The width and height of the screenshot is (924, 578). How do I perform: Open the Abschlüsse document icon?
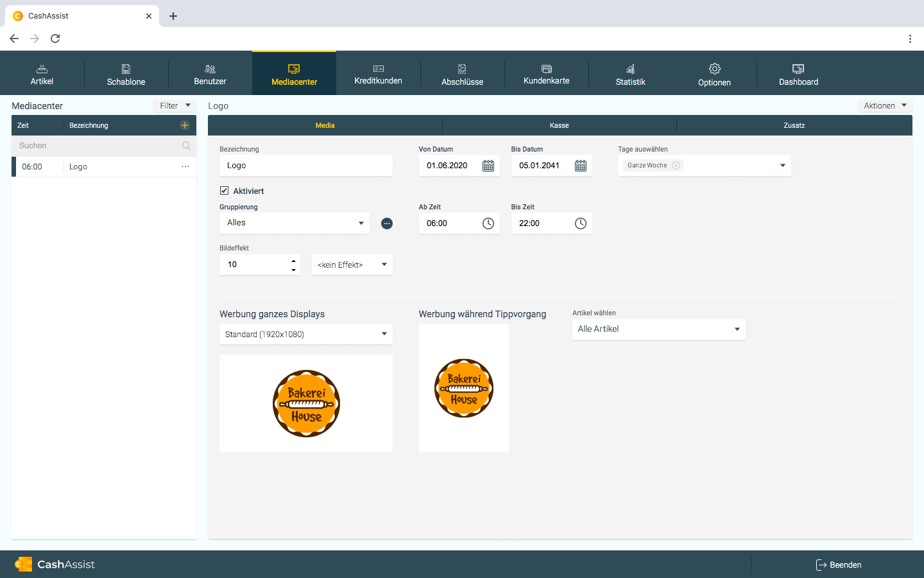pos(462,69)
